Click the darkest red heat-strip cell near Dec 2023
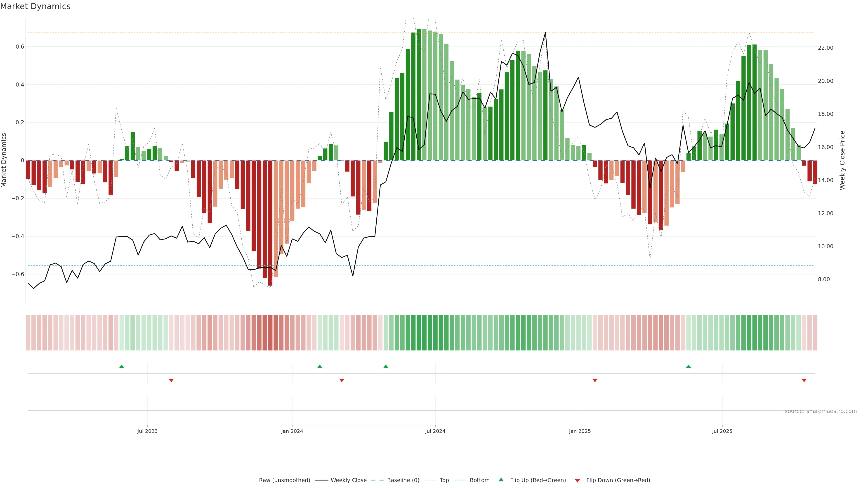 [270, 333]
